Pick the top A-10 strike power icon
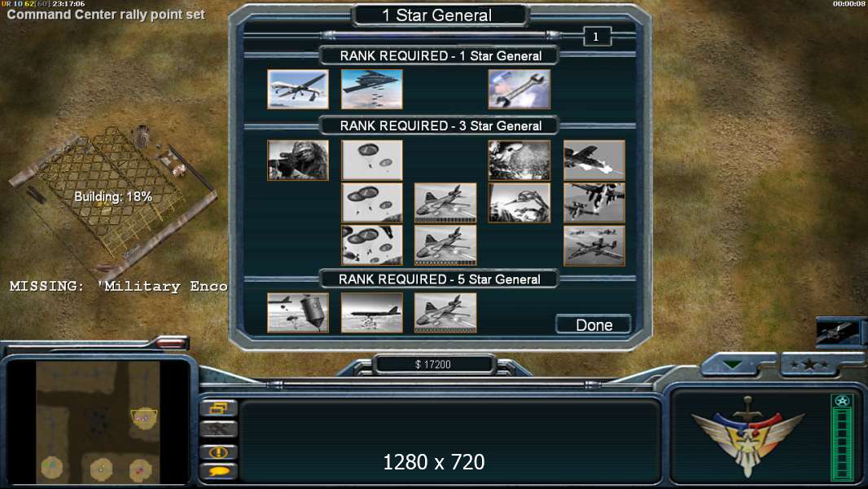 pyautogui.click(x=594, y=160)
